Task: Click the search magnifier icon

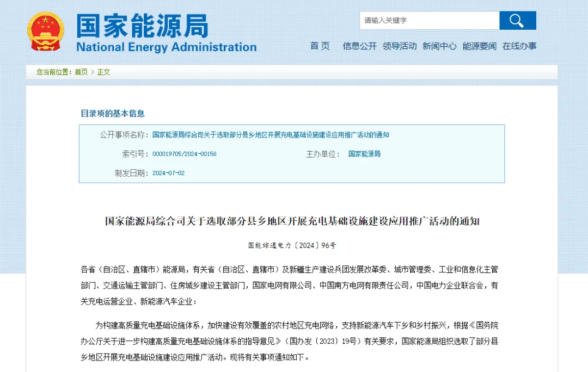Action: (517, 20)
